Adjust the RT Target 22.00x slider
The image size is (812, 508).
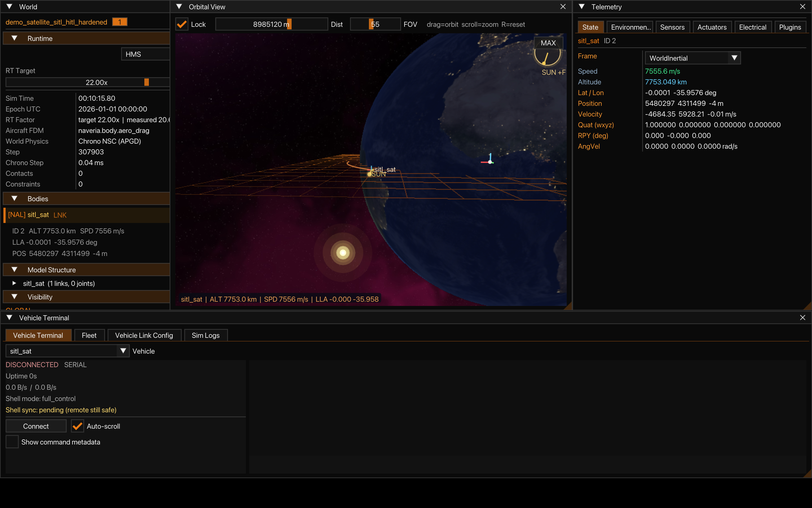88,82
